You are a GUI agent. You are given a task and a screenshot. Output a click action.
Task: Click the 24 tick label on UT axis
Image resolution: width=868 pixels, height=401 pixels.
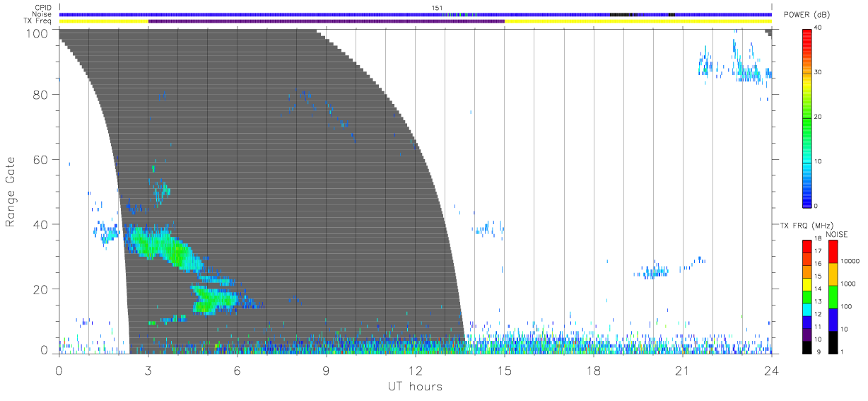(772, 370)
